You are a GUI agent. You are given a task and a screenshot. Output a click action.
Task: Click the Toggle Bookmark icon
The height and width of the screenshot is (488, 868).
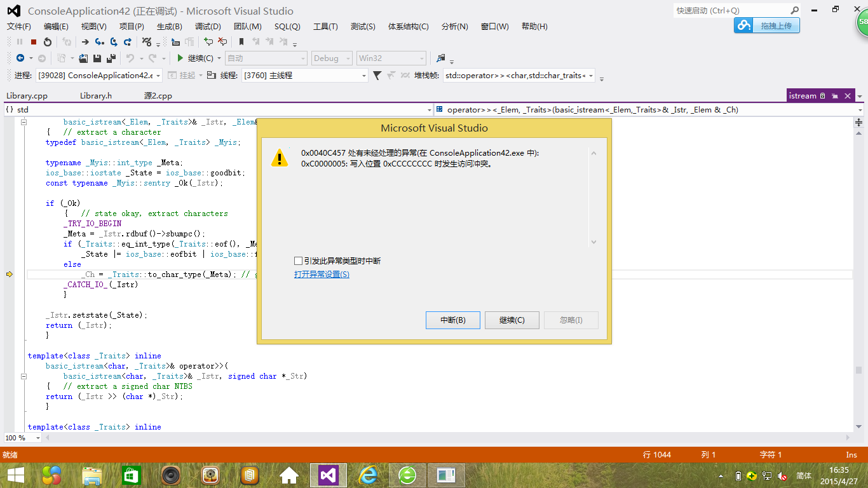click(x=241, y=42)
